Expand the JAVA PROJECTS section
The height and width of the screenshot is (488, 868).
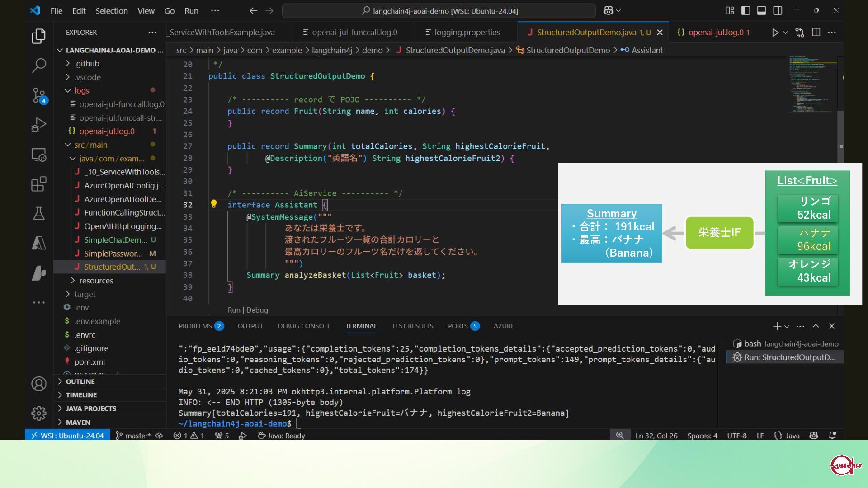(x=109, y=408)
